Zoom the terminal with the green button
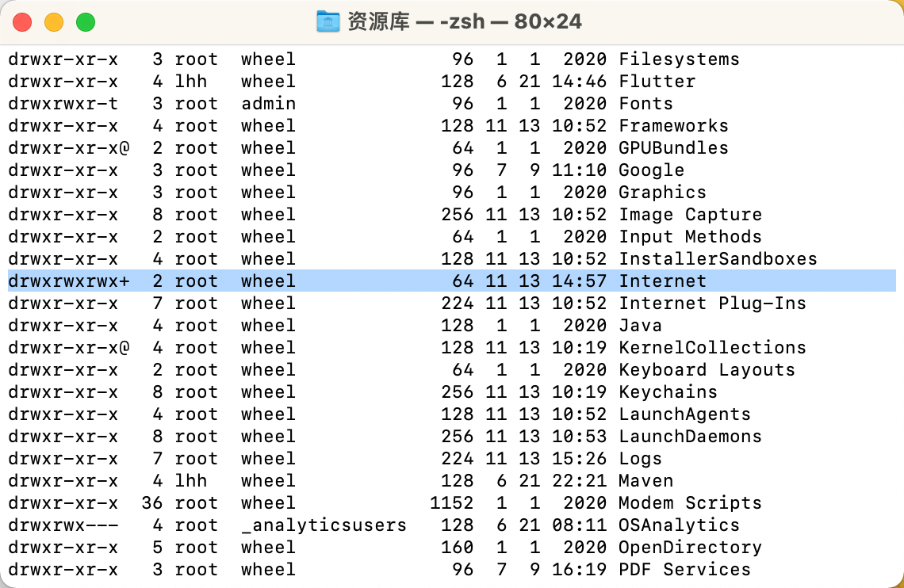The width and height of the screenshot is (904, 588). [86, 22]
